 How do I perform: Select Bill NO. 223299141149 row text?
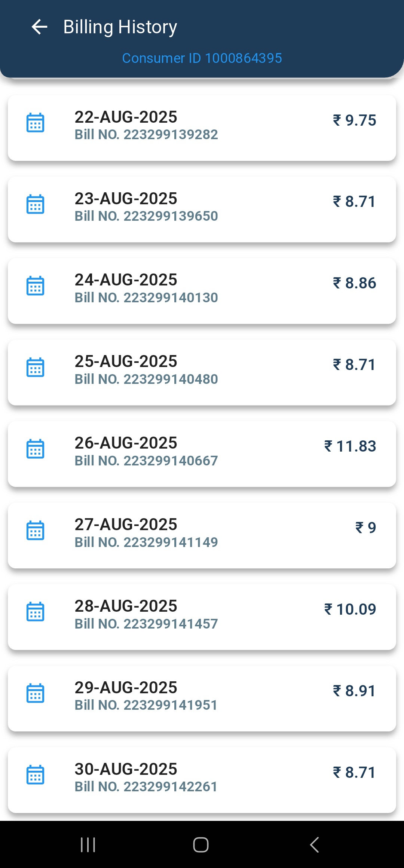click(146, 542)
